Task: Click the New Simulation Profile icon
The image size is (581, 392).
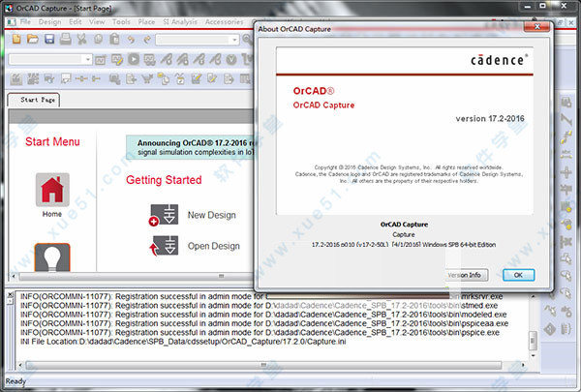Action: coord(101,60)
